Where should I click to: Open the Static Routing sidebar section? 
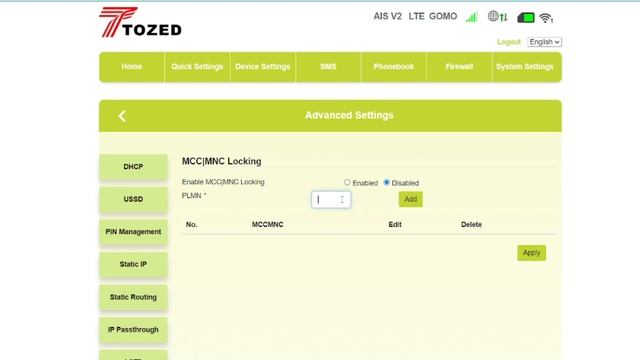[133, 297]
